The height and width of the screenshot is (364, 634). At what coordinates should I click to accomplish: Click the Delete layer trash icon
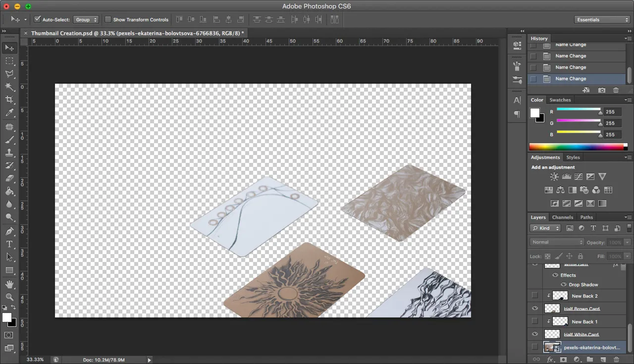pyautogui.click(x=616, y=360)
